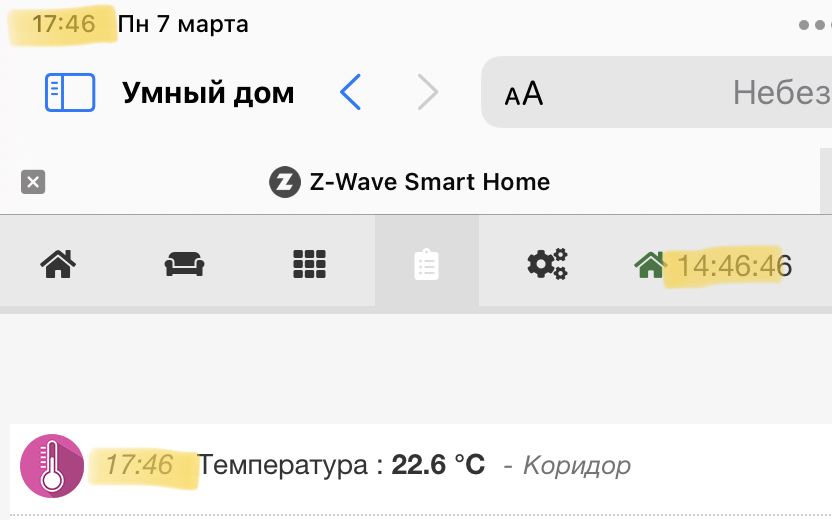Click the Температура 22.6 °C event entry

point(341,465)
